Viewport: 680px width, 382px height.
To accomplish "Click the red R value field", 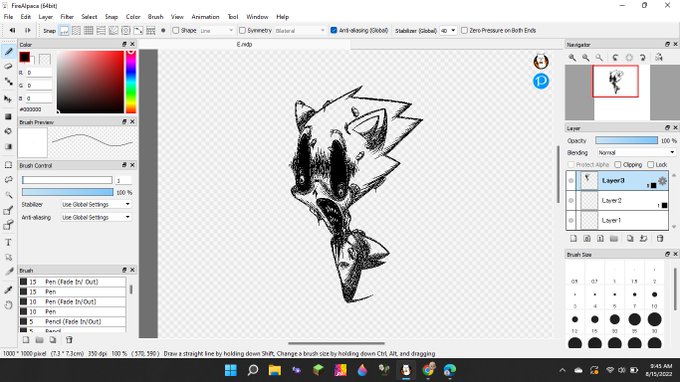I will (x=39, y=72).
